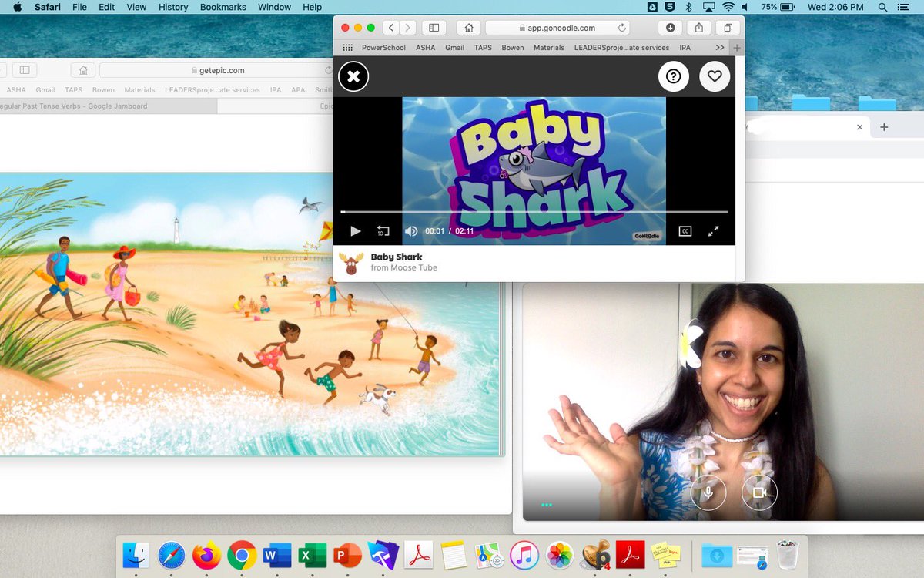Show the tab overview in GoNoodle window
Viewport: 924px width, 578px height.
coord(728,28)
